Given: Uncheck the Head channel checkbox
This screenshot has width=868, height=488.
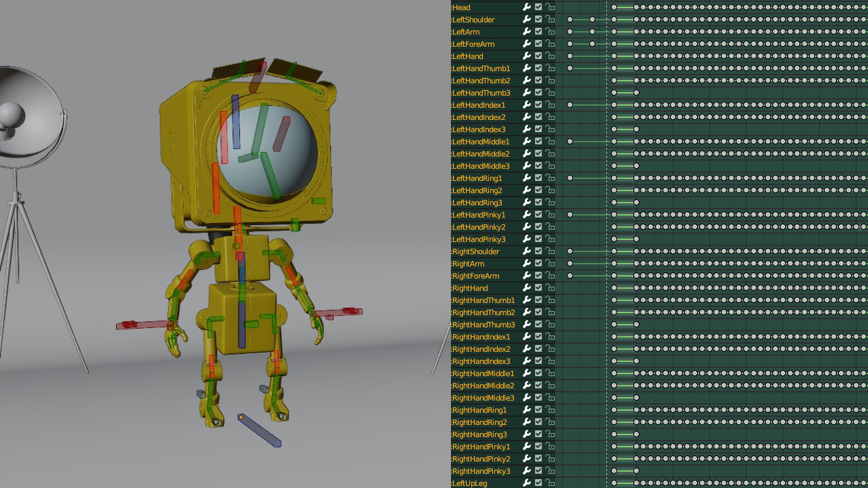Looking at the screenshot, I should (x=538, y=7).
